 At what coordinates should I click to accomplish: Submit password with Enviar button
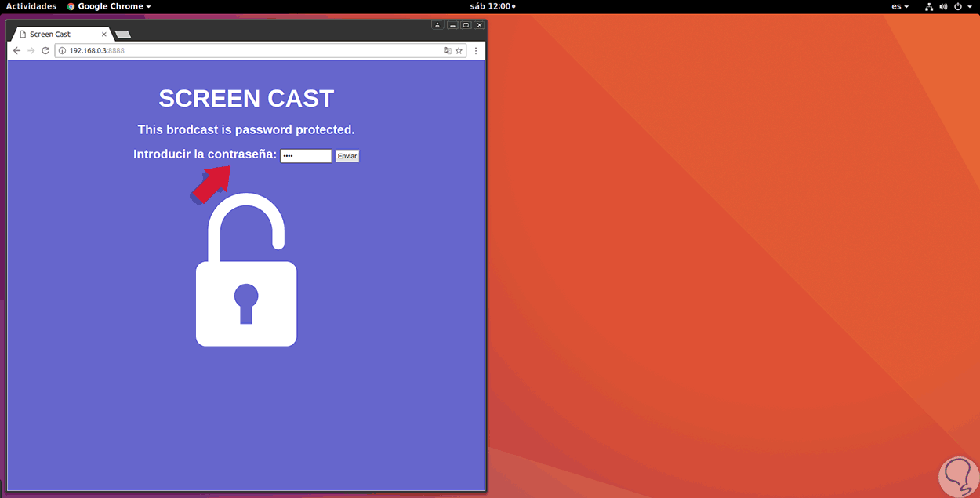click(347, 156)
